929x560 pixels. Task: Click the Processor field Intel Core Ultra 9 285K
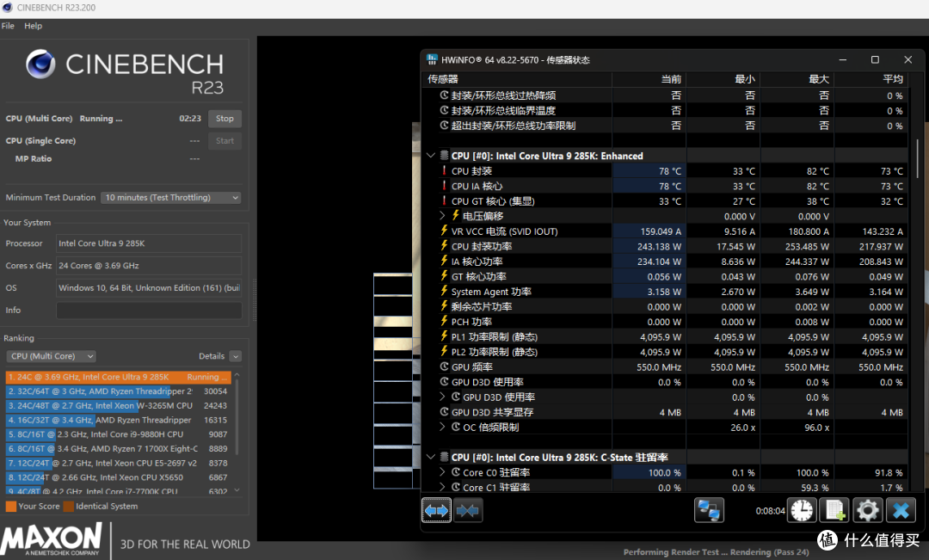click(x=149, y=243)
